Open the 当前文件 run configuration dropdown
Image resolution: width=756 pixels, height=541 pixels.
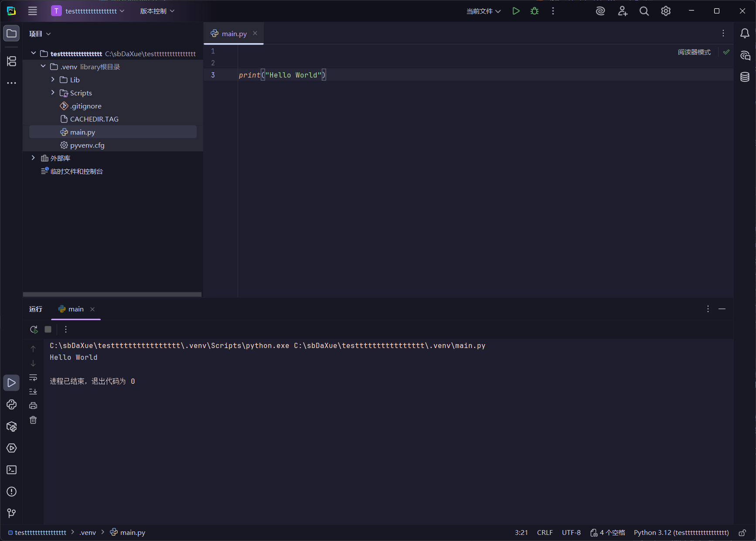coord(483,11)
